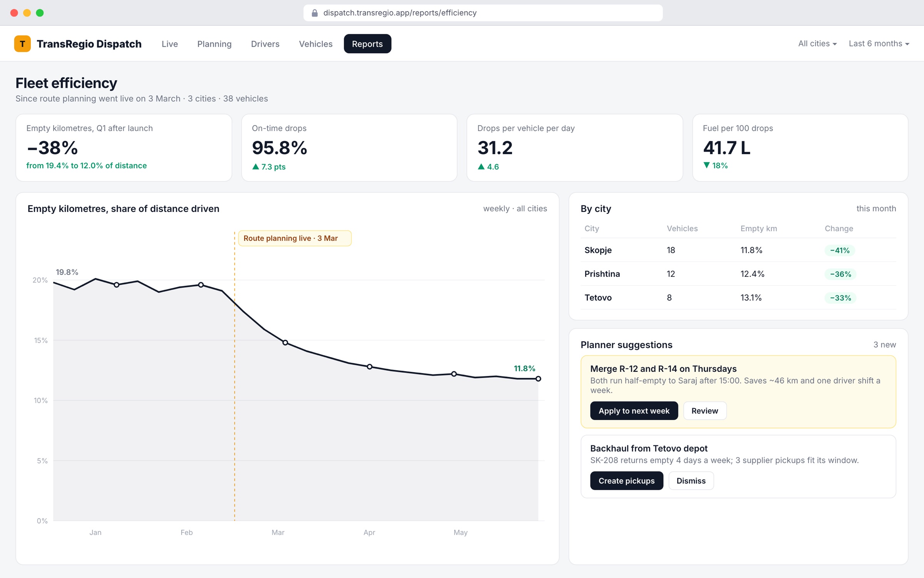Click the Merge R-12 and R-14 heading

click(663, 369)
